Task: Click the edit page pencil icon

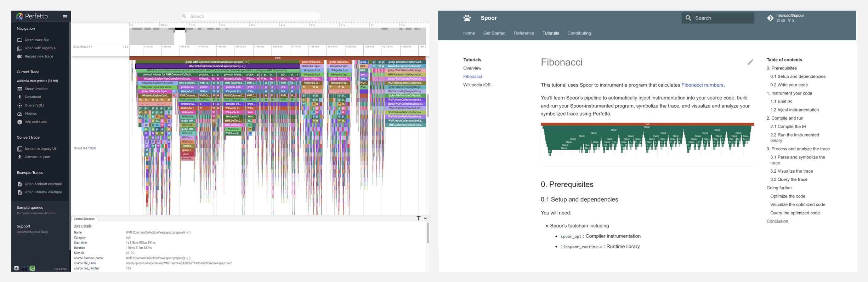Action: pyautogui.click(x=750, y=62)
